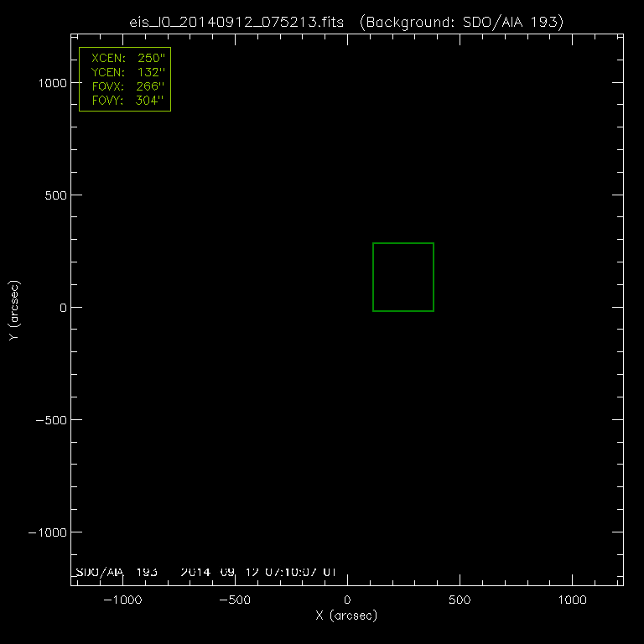This screenshot has width=644, height=644.
Task: Click the FOVY 304" entry in the legend
Action: [x=124, y=100]
